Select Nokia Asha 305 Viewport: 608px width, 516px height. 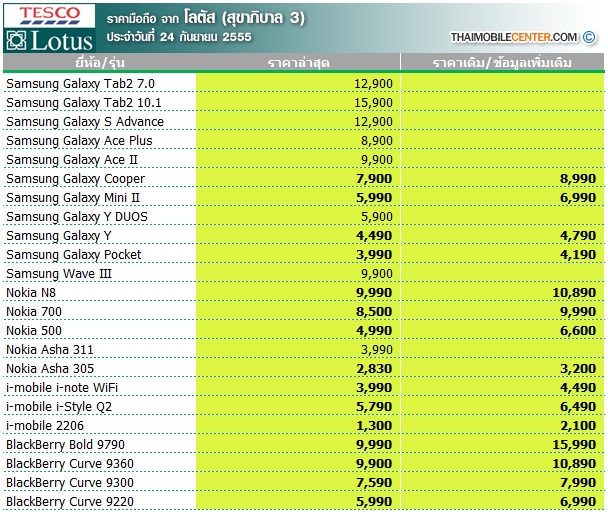(50, 369)
